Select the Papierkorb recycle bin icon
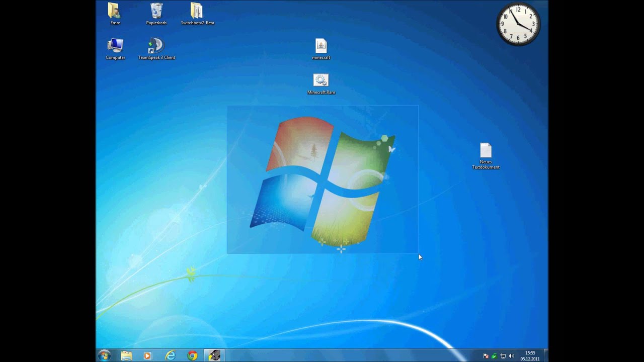Image resolution: width=644 pixels, height=362 pixels. point(156,14)
